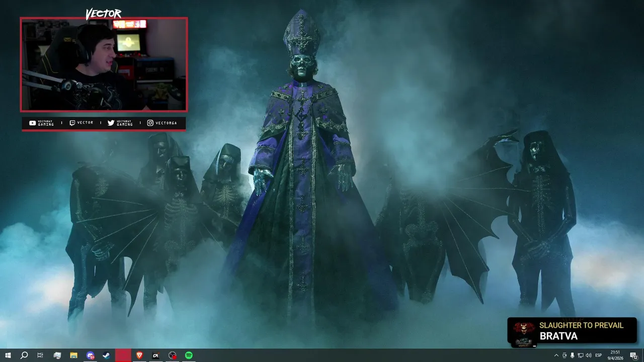
Task: Click the webcam feed overlay
Action: [104, 64]
